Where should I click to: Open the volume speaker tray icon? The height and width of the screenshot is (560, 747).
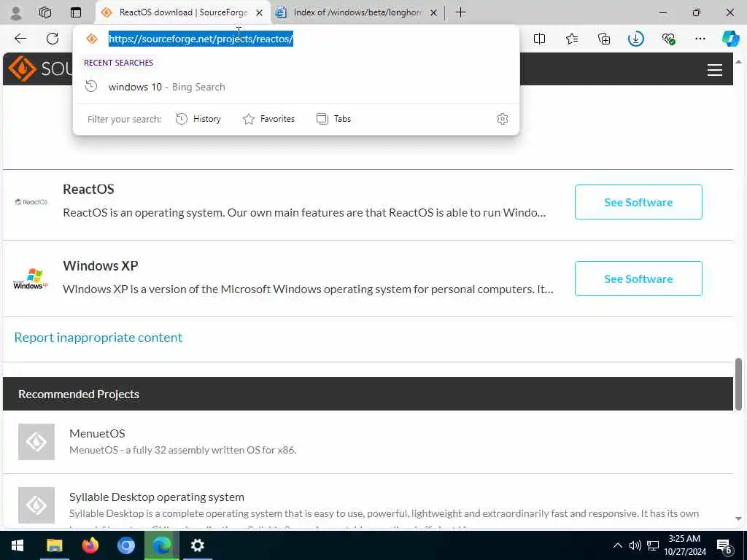635,545
